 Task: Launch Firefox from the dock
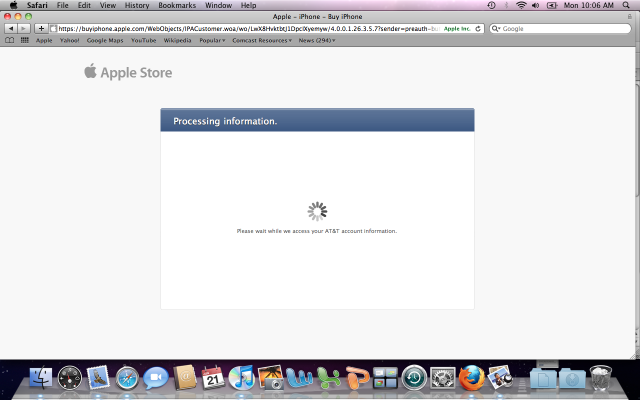point(471,378)
